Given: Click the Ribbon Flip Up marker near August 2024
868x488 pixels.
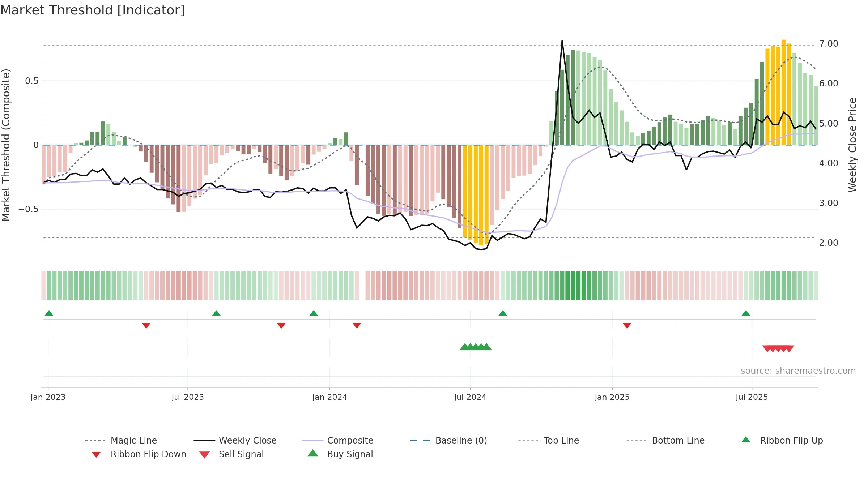Looking at the screenshot, I should pos(503,313).
